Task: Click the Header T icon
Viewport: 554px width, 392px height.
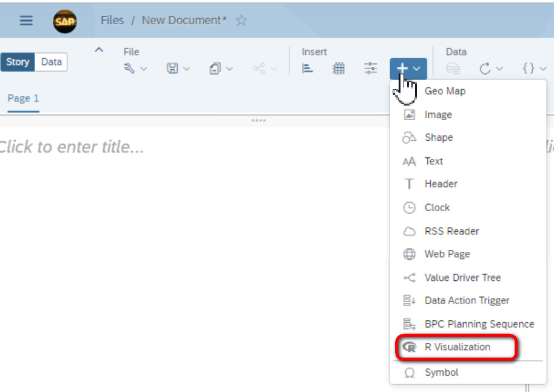Action: pos(409,184)
